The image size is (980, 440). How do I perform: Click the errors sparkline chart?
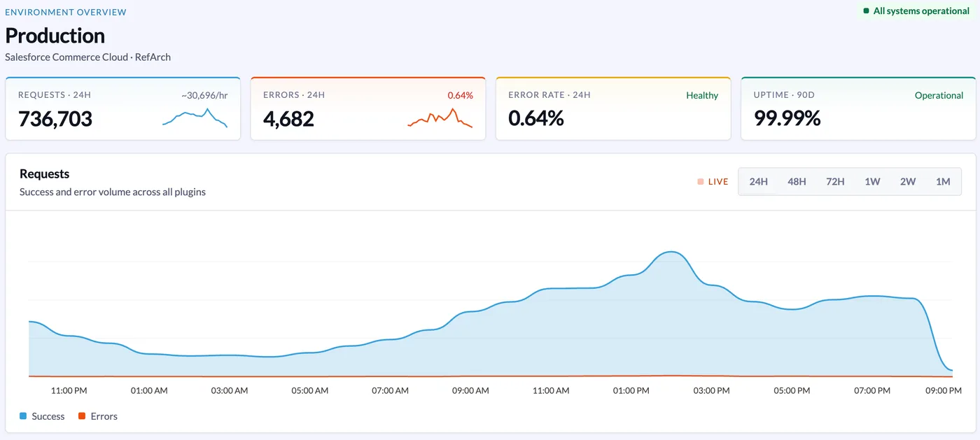tap(440, 118)
